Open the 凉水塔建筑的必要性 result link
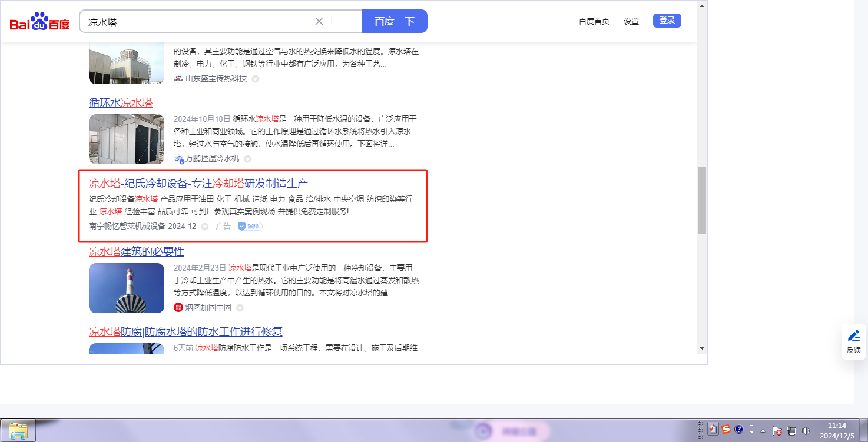Screen dimensions: 868x442 (137, 252)
